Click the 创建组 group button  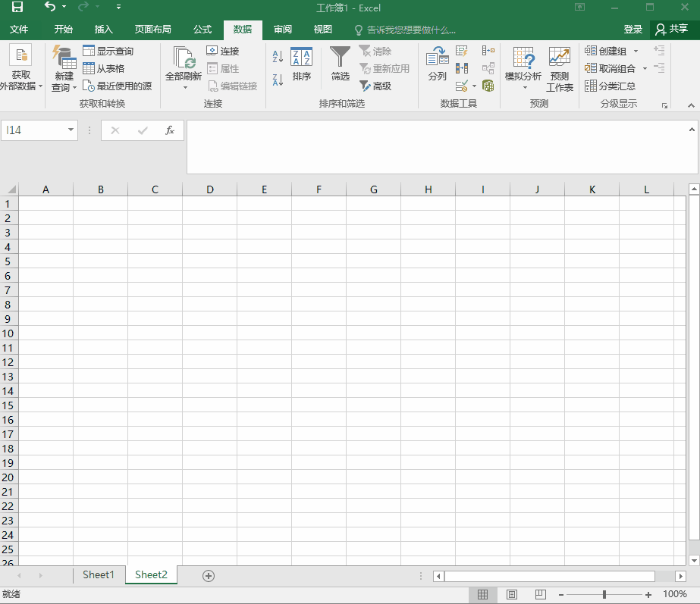605,51
